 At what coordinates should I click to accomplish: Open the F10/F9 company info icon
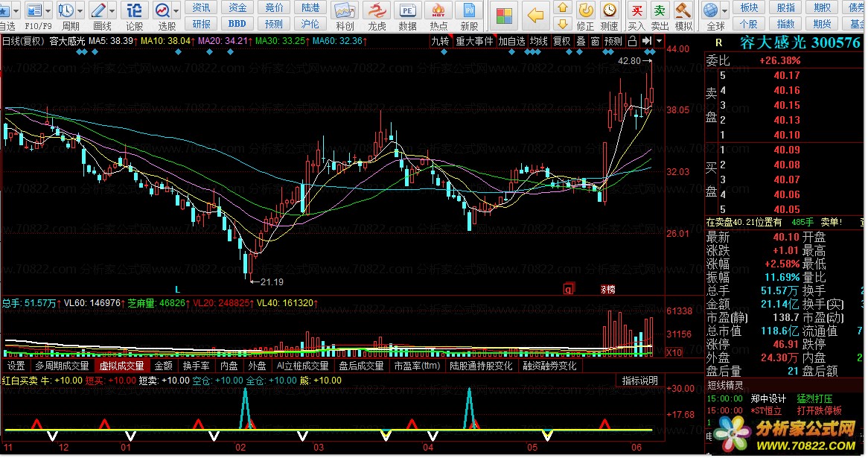pyautogui.click(x=34, y=10)
